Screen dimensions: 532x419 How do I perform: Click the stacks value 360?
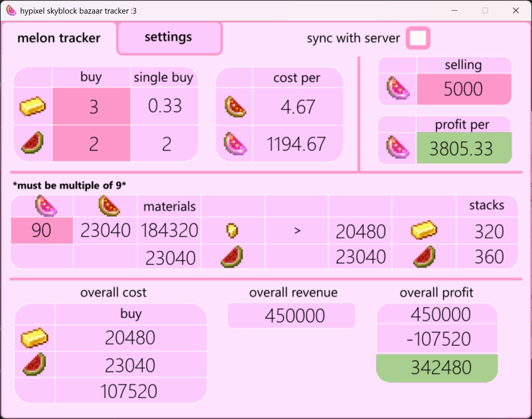pyautogui.click(x=489, y=257)
